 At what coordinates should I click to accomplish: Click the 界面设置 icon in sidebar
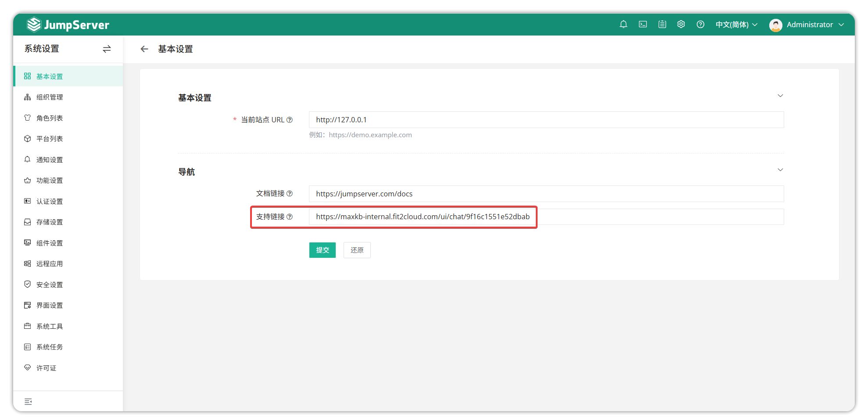pyautogui.click(x=28, y=305)
